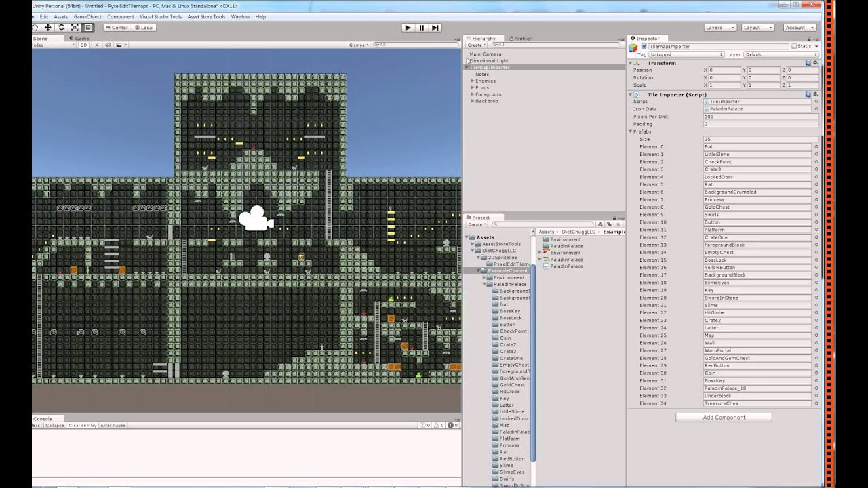This screenshot has width=868, height=488.
Task: Open the Assets menu
Action: tap(61, 17)
